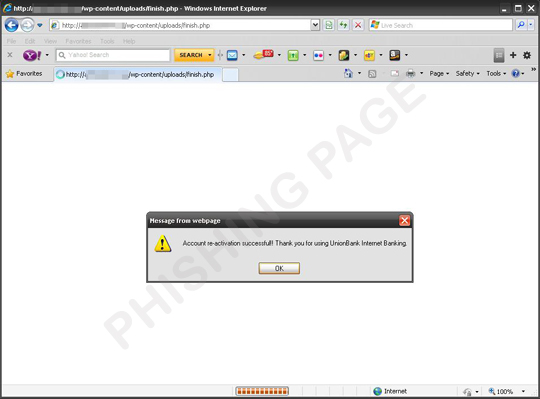Click the yellow SEARCH button
This screenshot has height=399, width=540.
(194, 55)
